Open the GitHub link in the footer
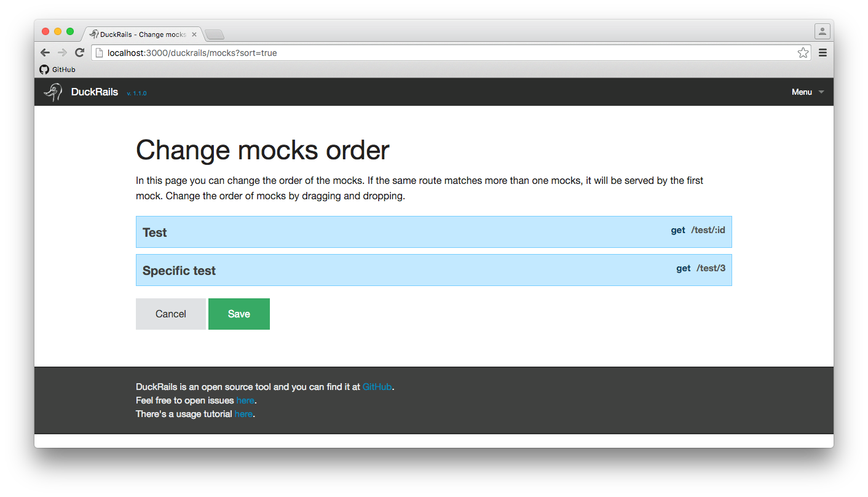Image resolution: width=868 pixels, height=497 pixels. (377, 387)
